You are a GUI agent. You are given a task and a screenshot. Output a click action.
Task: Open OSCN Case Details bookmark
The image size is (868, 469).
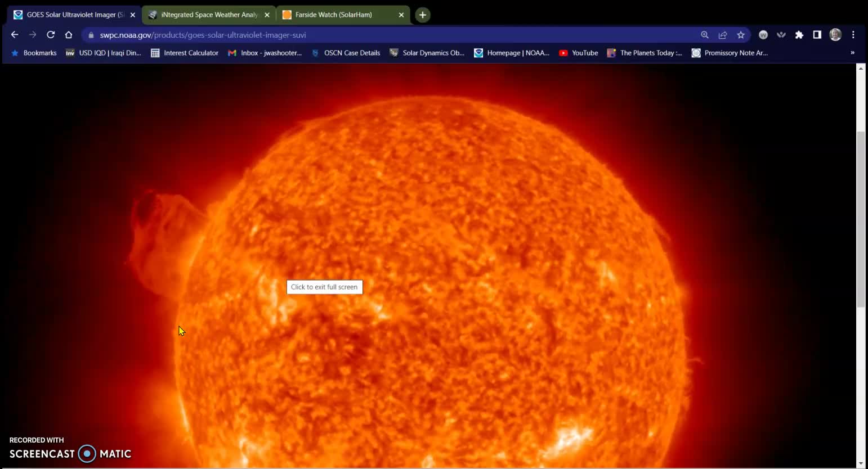click(346, 53)
